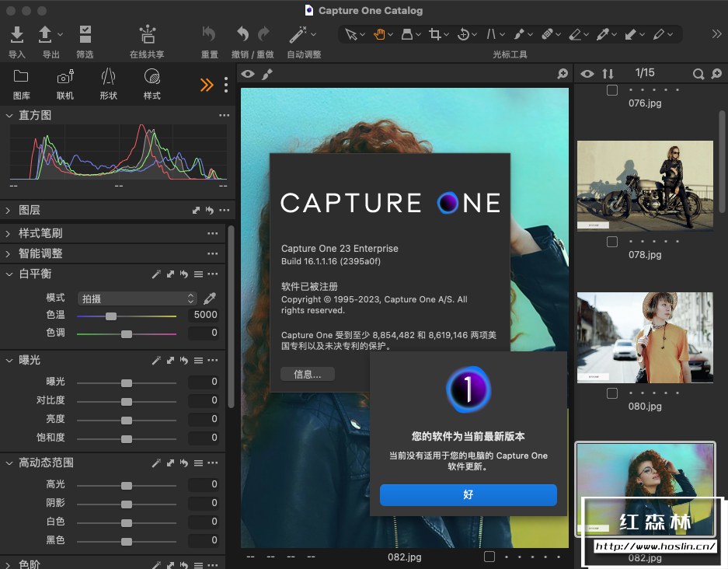Click the online sharing (在线共享) icon

[147, 35]
